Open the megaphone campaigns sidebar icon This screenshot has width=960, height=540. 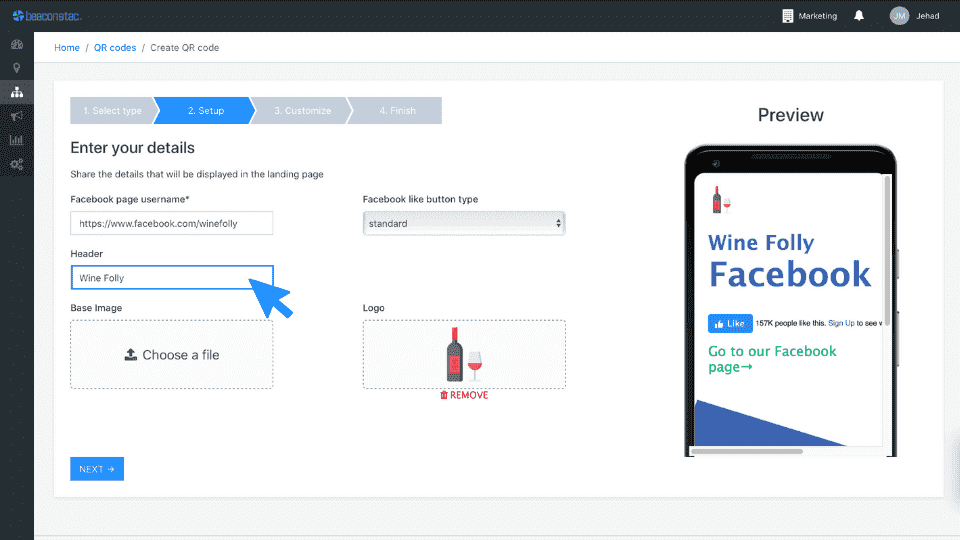point(17,116)
